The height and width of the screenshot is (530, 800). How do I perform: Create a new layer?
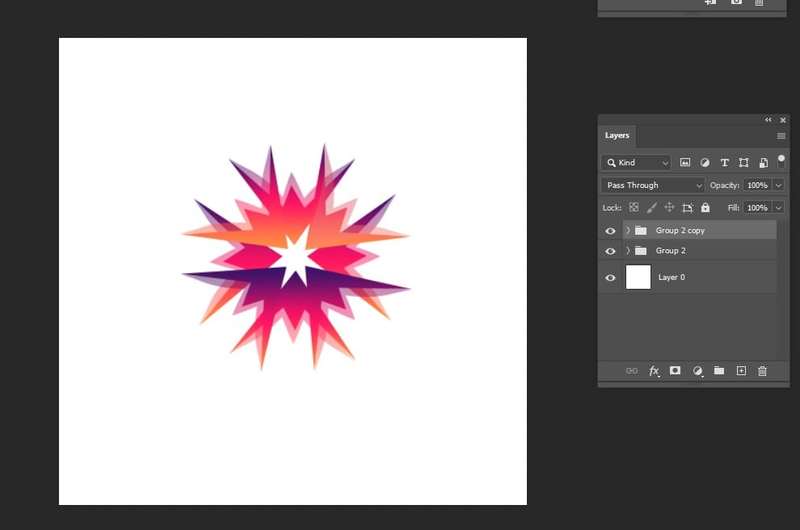[x=741, y=370]
